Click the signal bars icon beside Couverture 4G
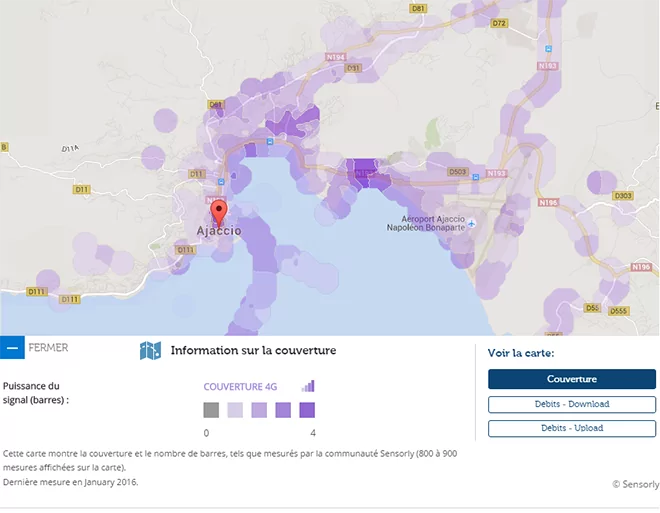 click(308, 386)
